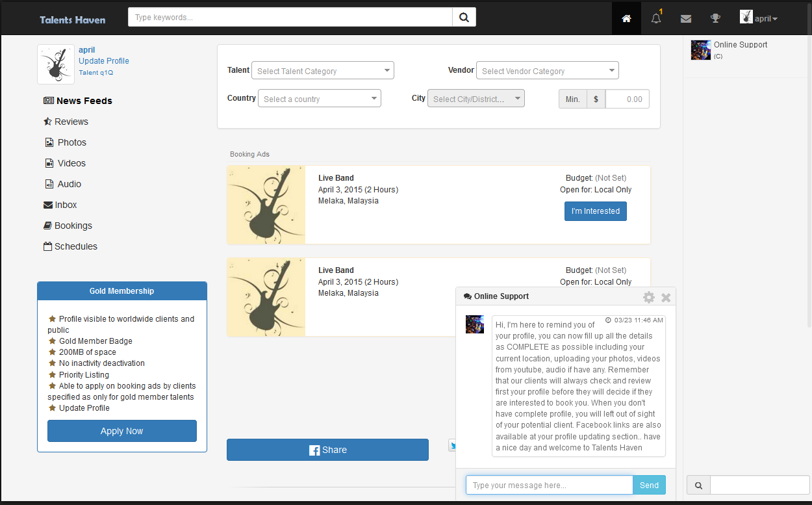The height and width of the screenshot is (505, 812).
Task: Open the notifications bell icon
Action: click(x=656, y=18)
